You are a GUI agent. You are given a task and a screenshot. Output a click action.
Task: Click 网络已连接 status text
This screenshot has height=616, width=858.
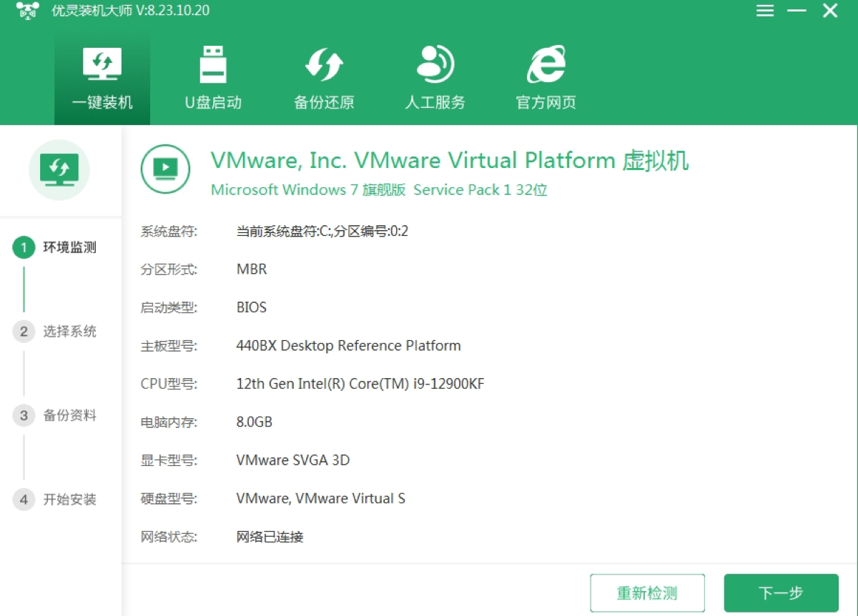[270, 537]
